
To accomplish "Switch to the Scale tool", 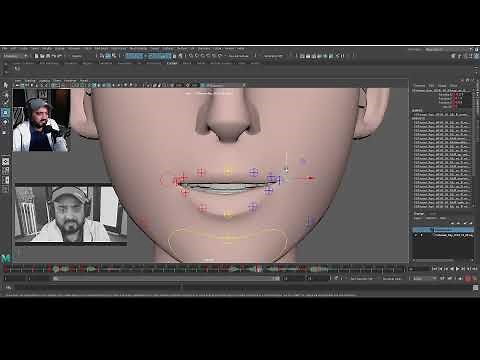I will coord(5,132).
